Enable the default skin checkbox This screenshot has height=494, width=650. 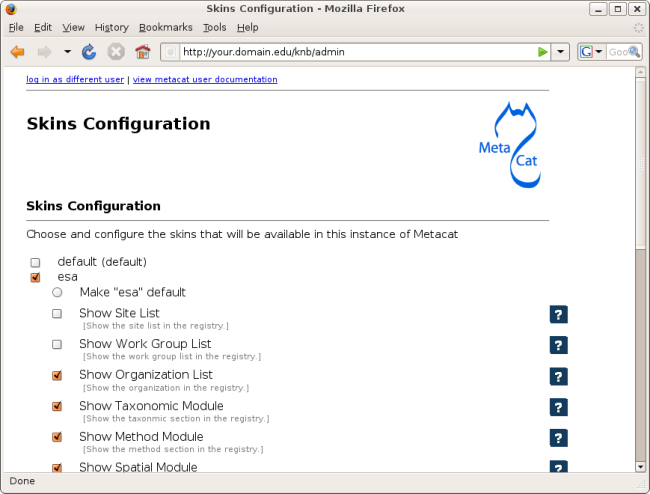click(x=35, y=262)
